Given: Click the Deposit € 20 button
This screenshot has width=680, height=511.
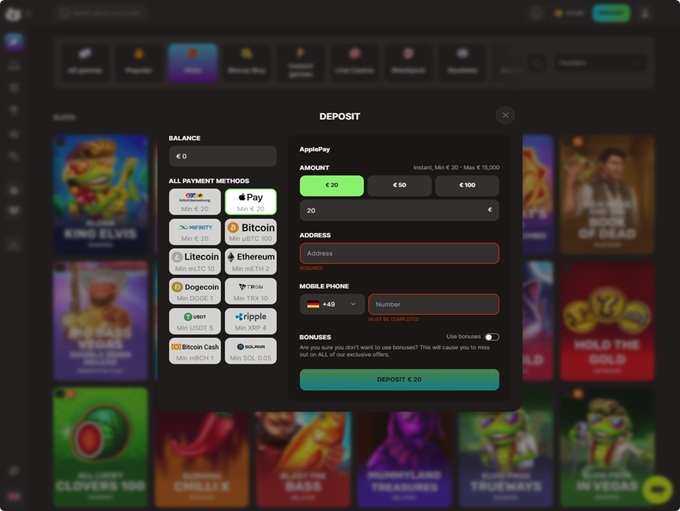Looking at the screenshot, I should tap(399, 380).
